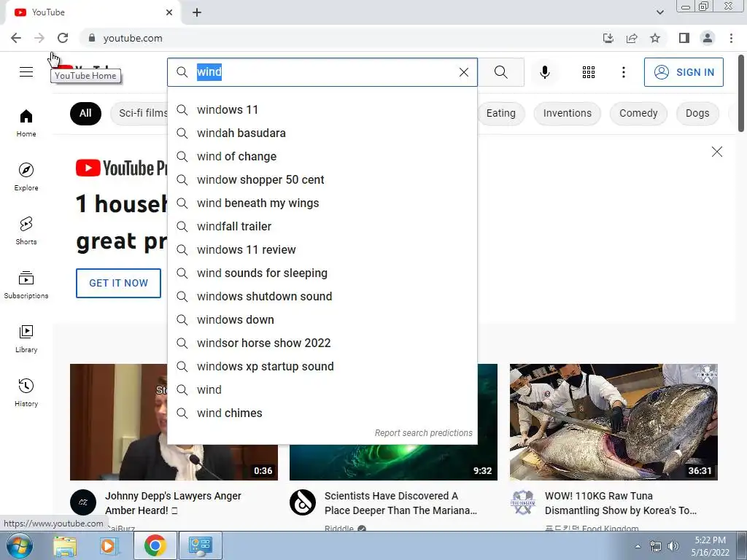Click the SIGN IN button
Image resolution: width=747 pixels, height=560 pixels.
pos(684,72)
